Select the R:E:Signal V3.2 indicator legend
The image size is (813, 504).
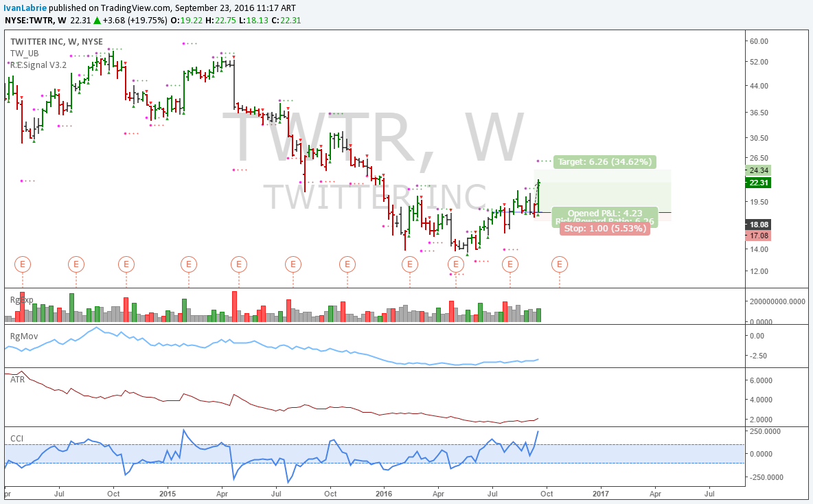(38, 65)
